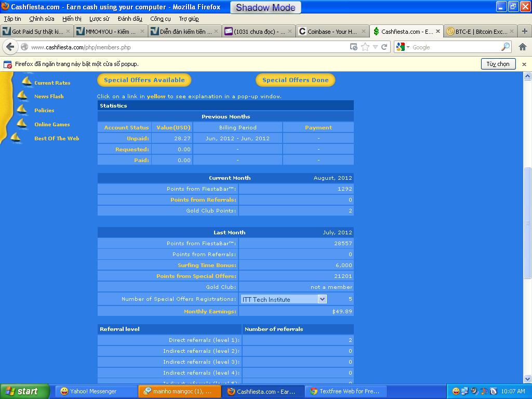Viewport: 532px width, 399px height.
Task: Click the Google search input field
Action: 456,47
